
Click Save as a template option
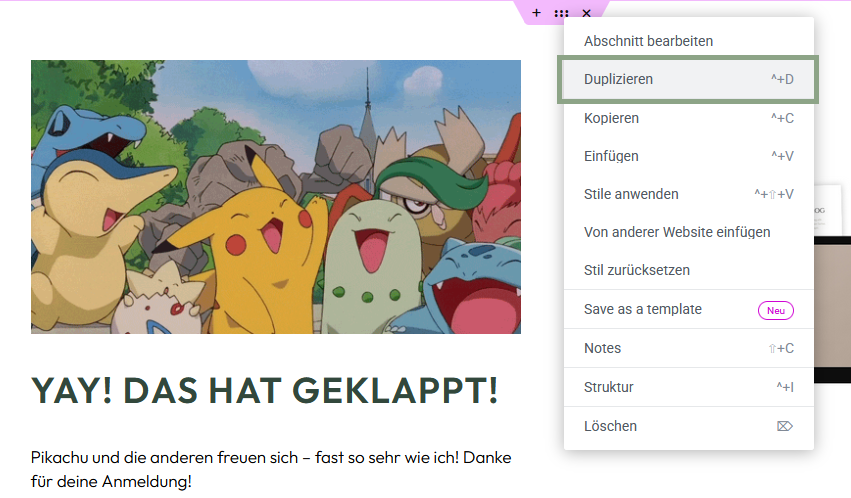(689, 309)
